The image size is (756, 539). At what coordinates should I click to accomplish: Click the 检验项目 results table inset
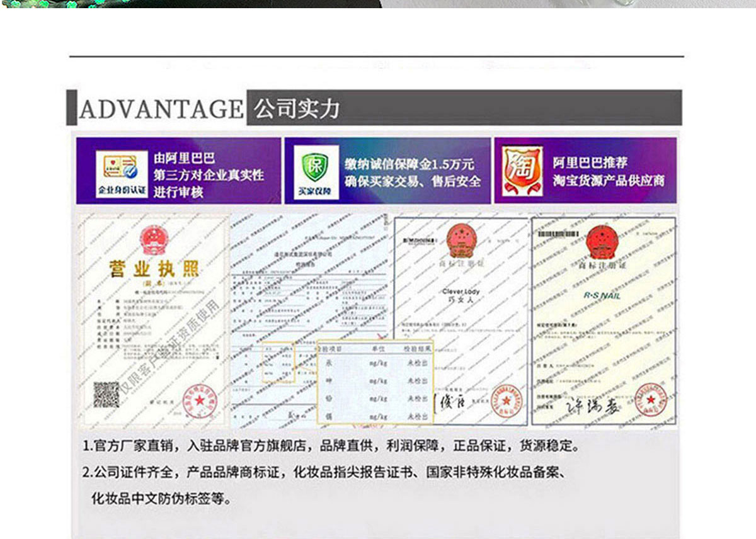(375, 382)
